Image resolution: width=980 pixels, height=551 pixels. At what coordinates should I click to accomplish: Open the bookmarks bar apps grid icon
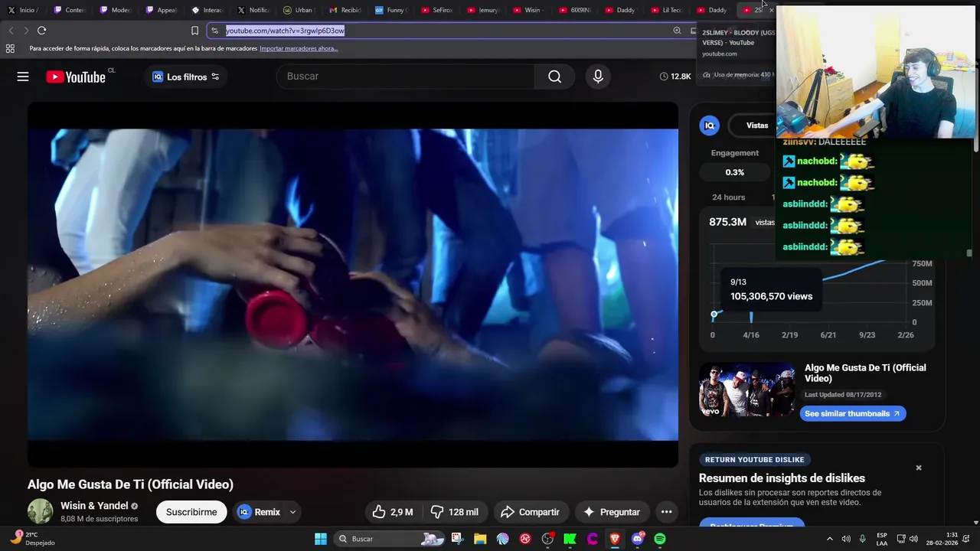pos(10,48)
